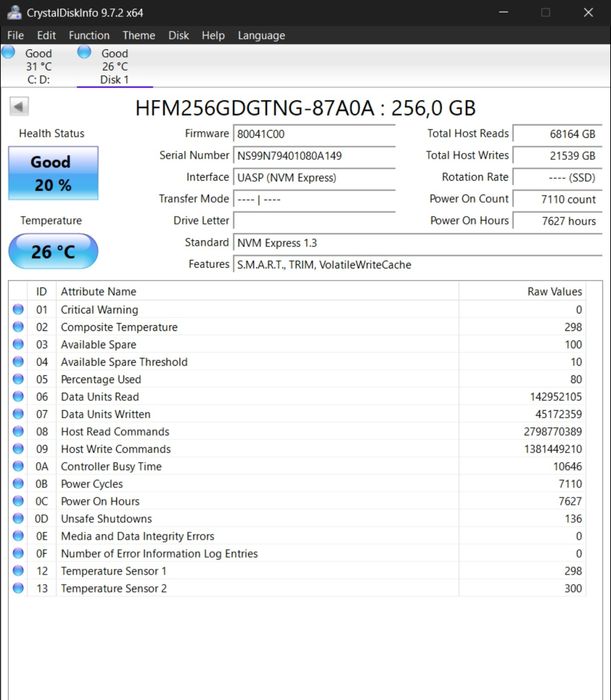Click status dot for Power Cycles row
The height and width of the screenshot is (700, 611).
click(x=18, y=483)
